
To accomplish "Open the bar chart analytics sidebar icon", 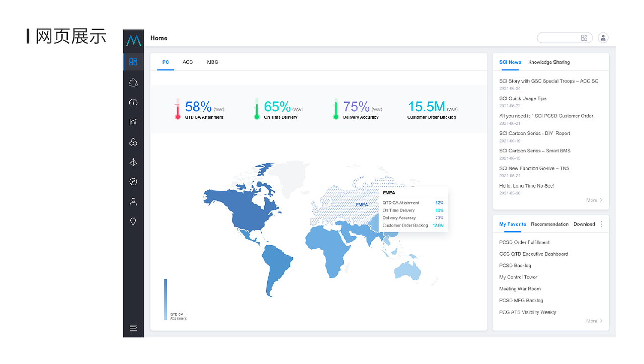I will pos(133,122).
